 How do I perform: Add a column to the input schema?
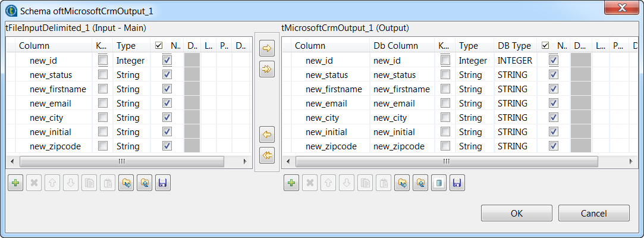pyautogui.click(x=15, y=183)
